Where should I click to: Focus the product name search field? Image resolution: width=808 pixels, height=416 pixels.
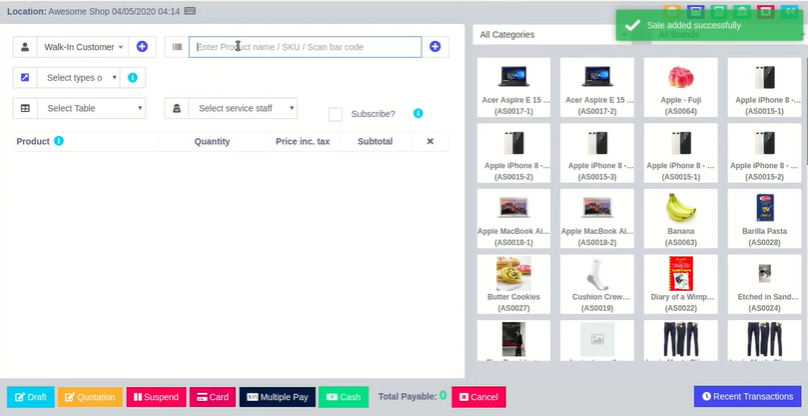(305, 47)
